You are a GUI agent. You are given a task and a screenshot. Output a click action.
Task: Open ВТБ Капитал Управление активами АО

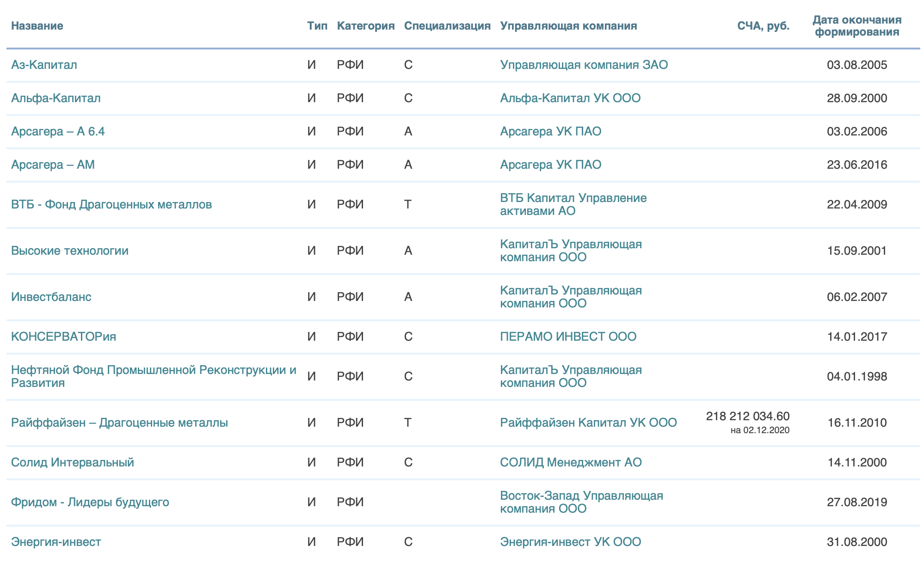tap(573, 204)
